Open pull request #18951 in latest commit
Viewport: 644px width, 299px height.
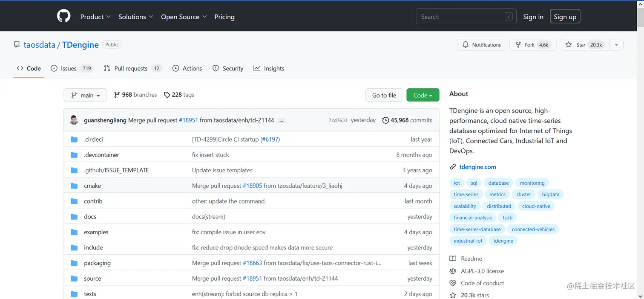[x=188, y=120]
